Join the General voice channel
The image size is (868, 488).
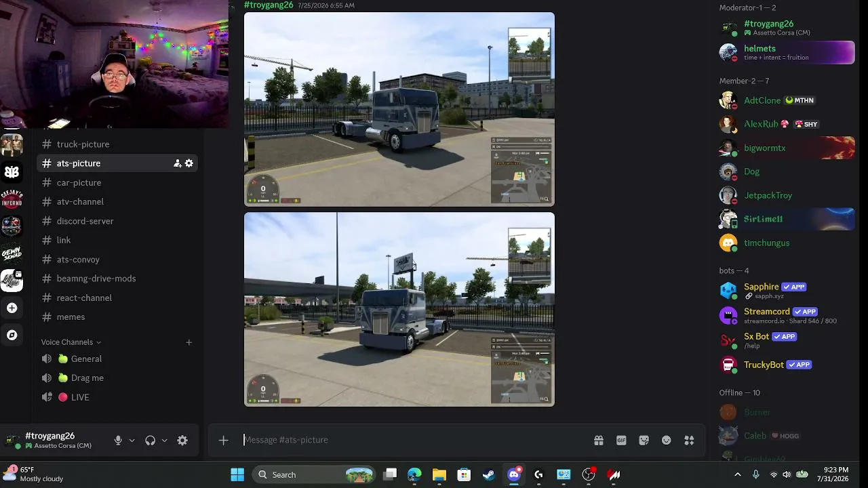point(117,359)
